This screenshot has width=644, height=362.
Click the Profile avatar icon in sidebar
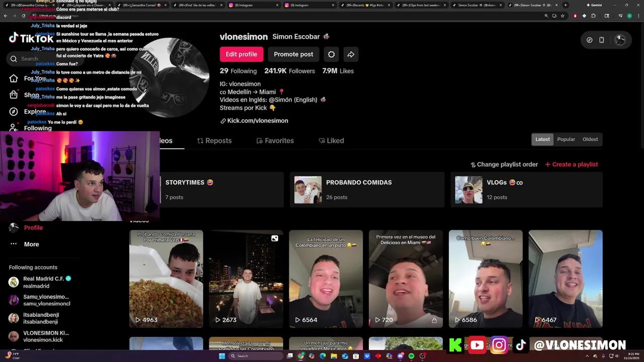[x=14, y=227]
